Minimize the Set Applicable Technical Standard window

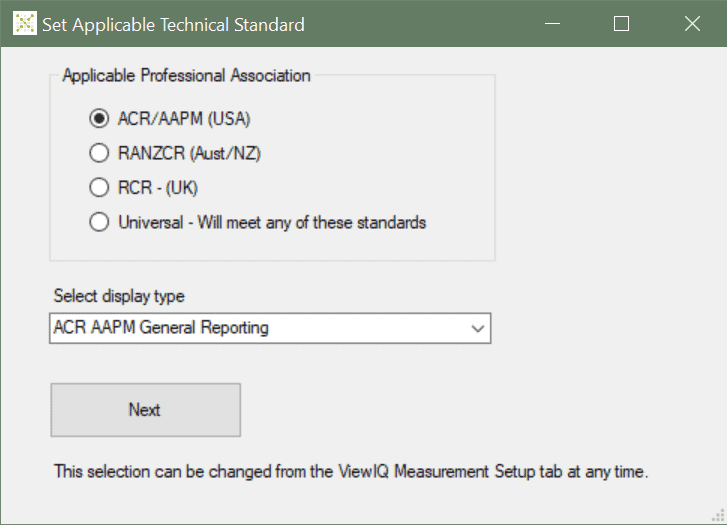[552, 24]
